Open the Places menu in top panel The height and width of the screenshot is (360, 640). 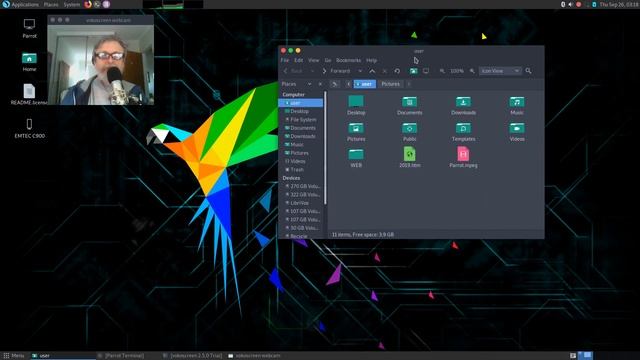[x=51, y=4]
